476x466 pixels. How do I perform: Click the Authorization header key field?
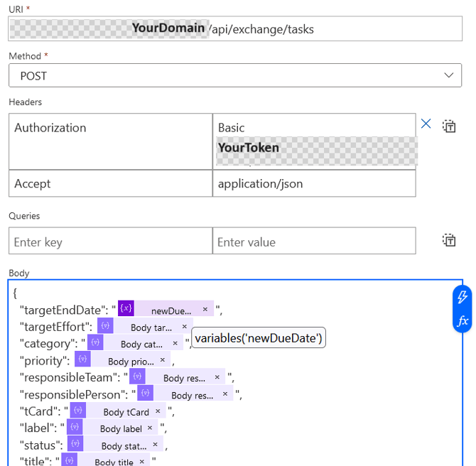coord(111,141)
